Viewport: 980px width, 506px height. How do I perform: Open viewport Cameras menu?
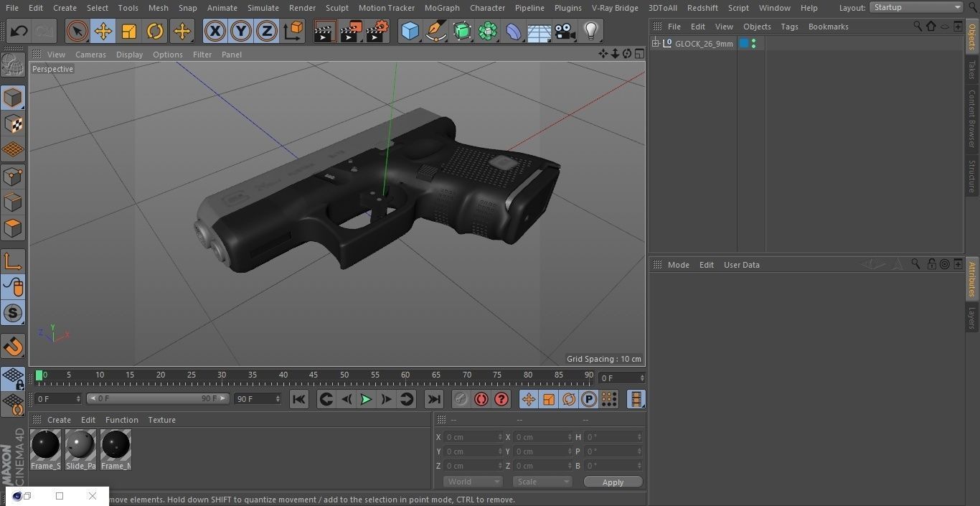point(90,55)
